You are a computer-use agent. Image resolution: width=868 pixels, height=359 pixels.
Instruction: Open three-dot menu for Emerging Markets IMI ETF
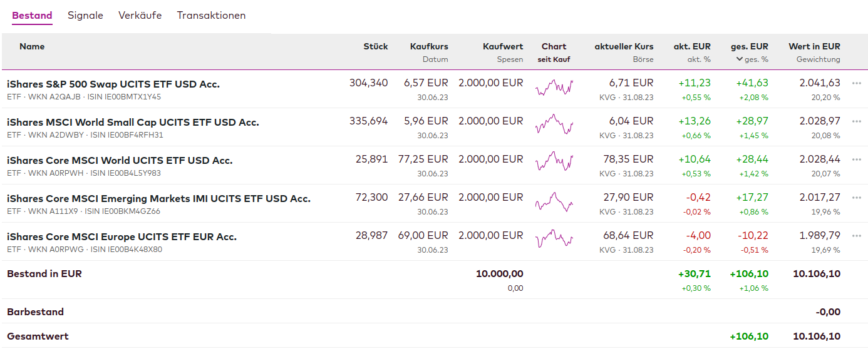pyautogui.click(x=856, y=198)
